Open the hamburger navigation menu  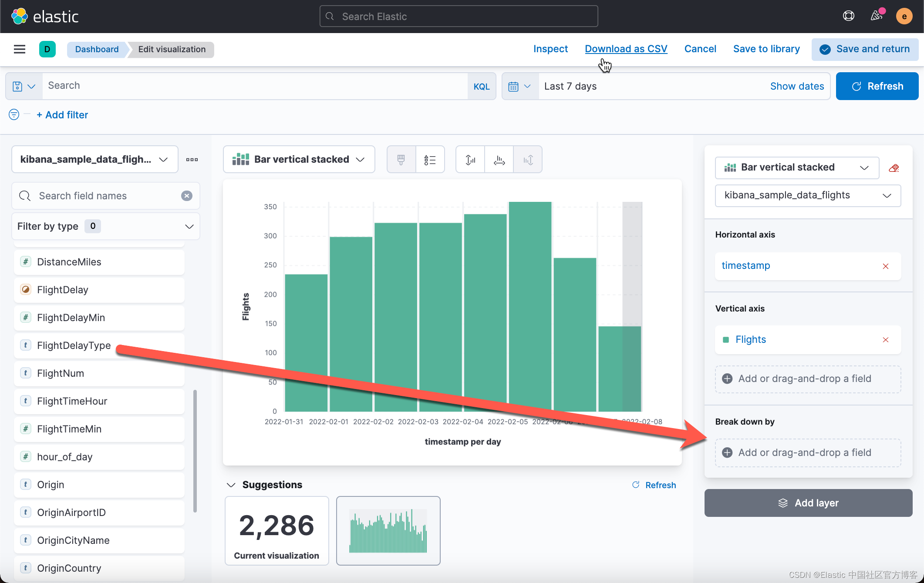click(20, 49)
